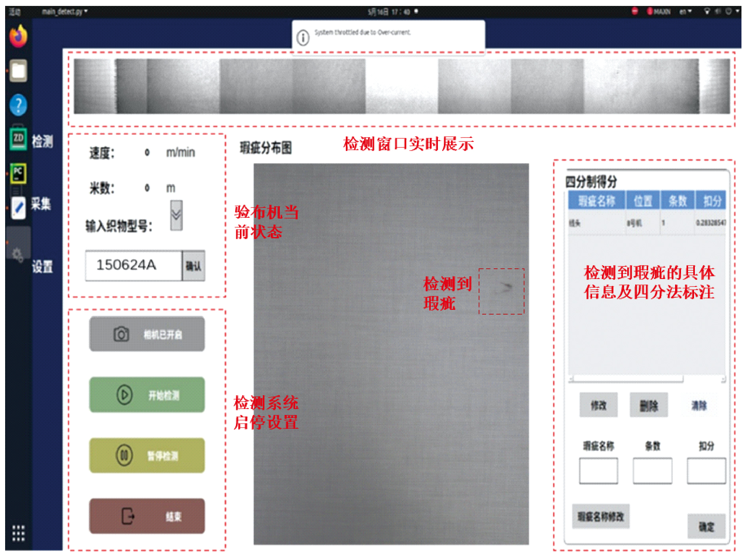Click the ZD application dock icon
The image size is (747, 560).
(18, 139)
